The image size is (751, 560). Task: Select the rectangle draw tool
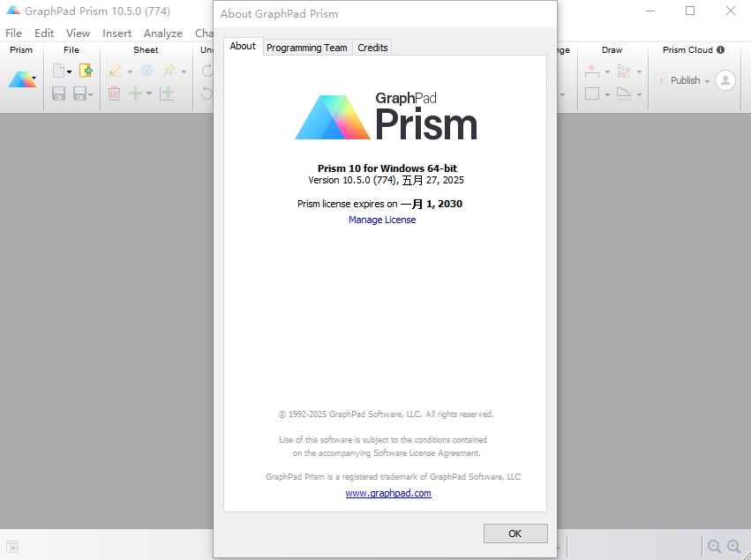coord(592,93)
